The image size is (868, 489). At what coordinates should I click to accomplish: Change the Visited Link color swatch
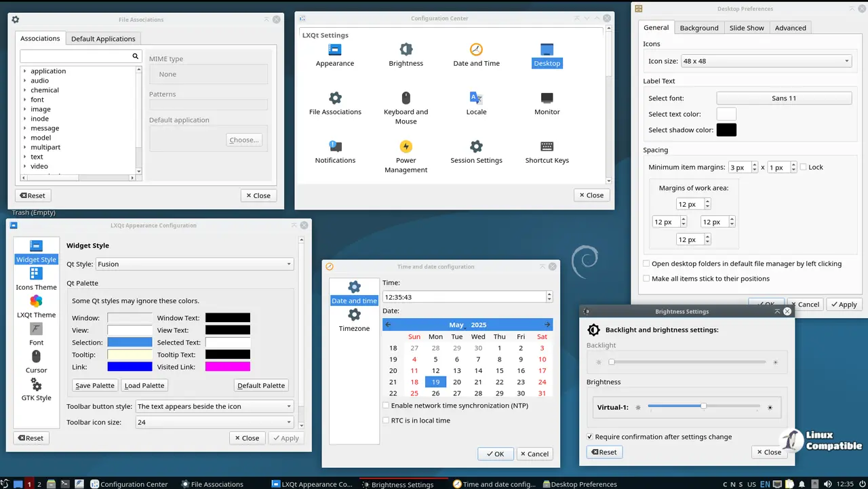click(x=227, y=366)
